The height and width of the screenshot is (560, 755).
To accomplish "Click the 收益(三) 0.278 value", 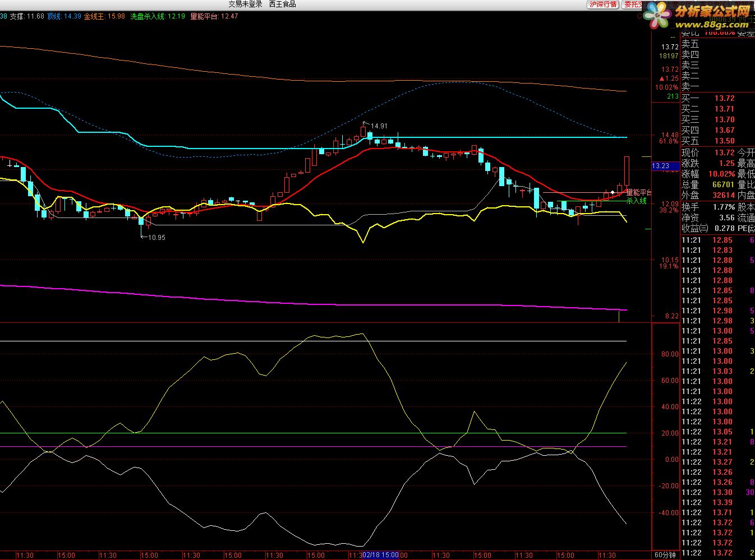I will pyautogui.click(x=725, y=228).
